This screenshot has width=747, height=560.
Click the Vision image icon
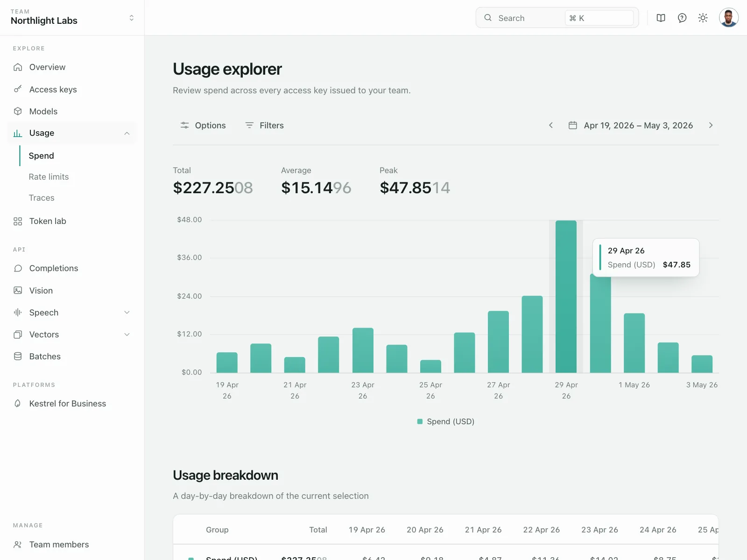coord(18,290)
